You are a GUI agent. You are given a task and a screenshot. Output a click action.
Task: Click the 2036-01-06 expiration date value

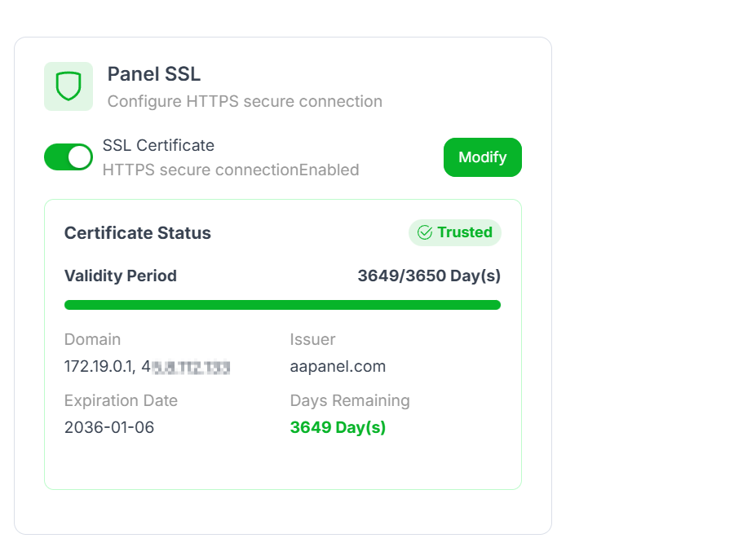pyautogui.click(x=109, y=427)
